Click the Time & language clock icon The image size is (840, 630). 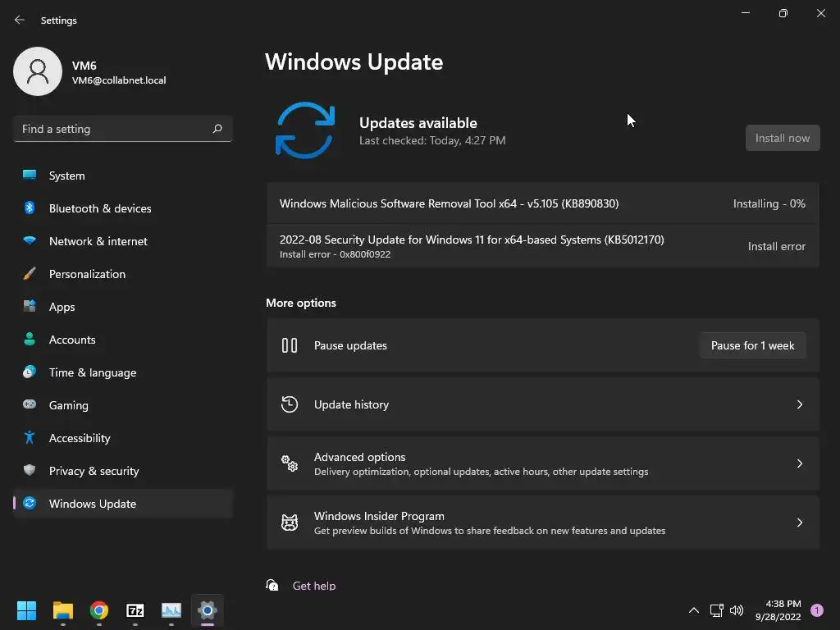[30, 372]
